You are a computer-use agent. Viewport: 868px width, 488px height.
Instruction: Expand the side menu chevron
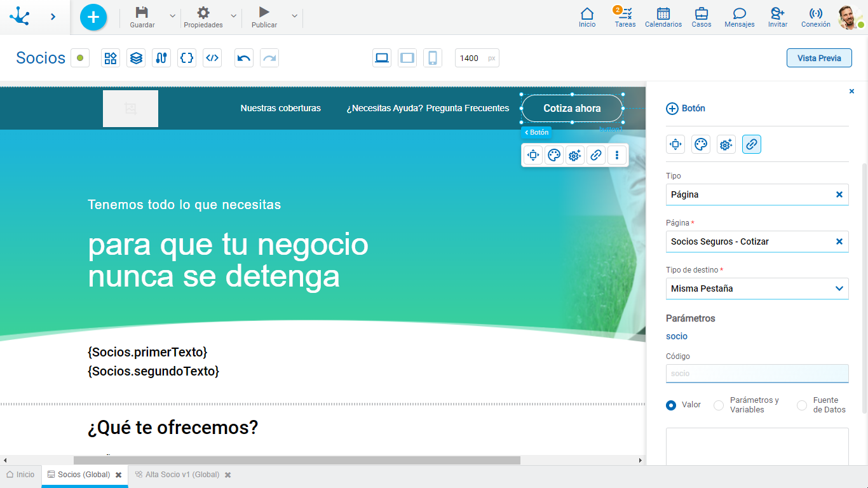pyautogui.click(x=53, y=17)
